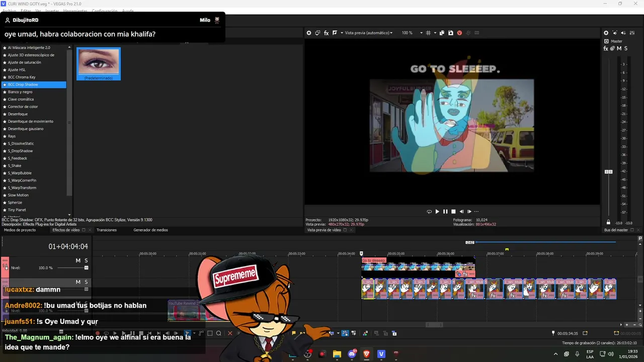
Task: Click the red V icon in preview toolbar
Action: [x=459, y=33]
